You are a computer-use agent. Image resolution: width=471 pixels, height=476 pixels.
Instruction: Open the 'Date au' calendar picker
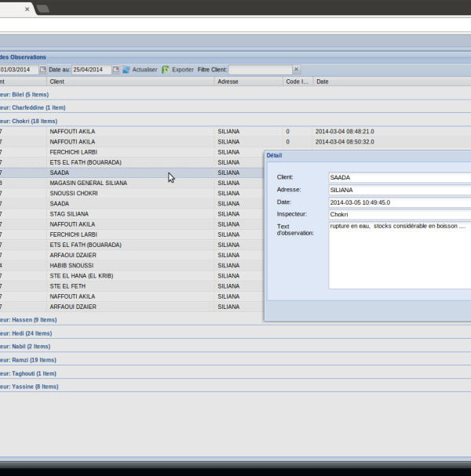116,70
